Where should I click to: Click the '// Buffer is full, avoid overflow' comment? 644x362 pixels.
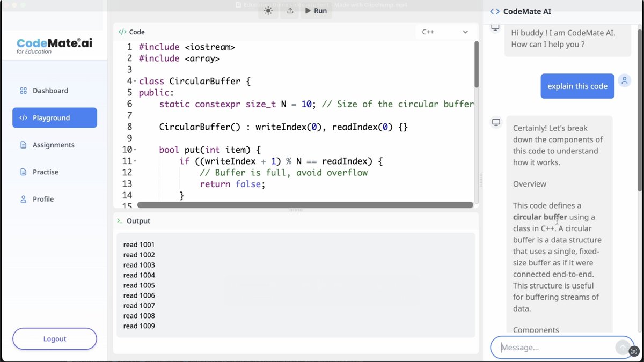pyautogui.click(x=284, y=173)
